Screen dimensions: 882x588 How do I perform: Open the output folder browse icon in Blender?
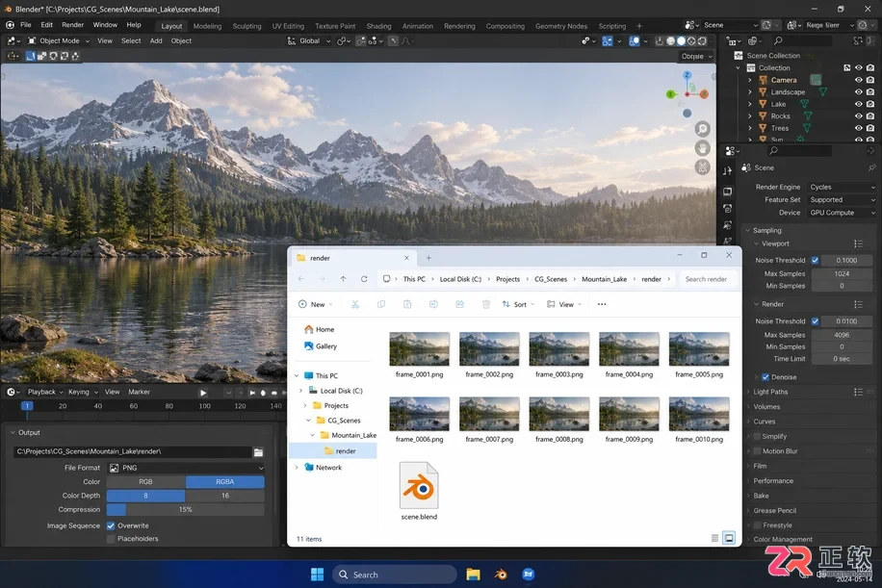(258, 452)
